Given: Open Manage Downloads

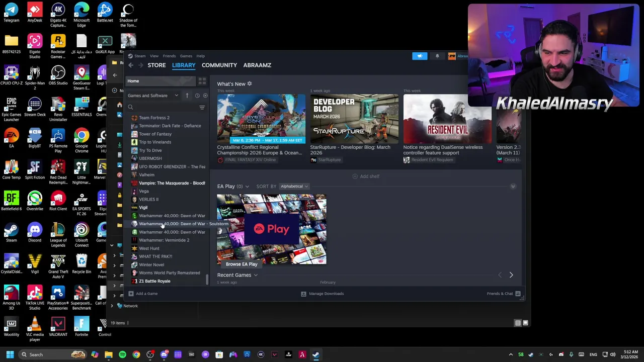Looking at the screenshot, I should coord(322,294).
